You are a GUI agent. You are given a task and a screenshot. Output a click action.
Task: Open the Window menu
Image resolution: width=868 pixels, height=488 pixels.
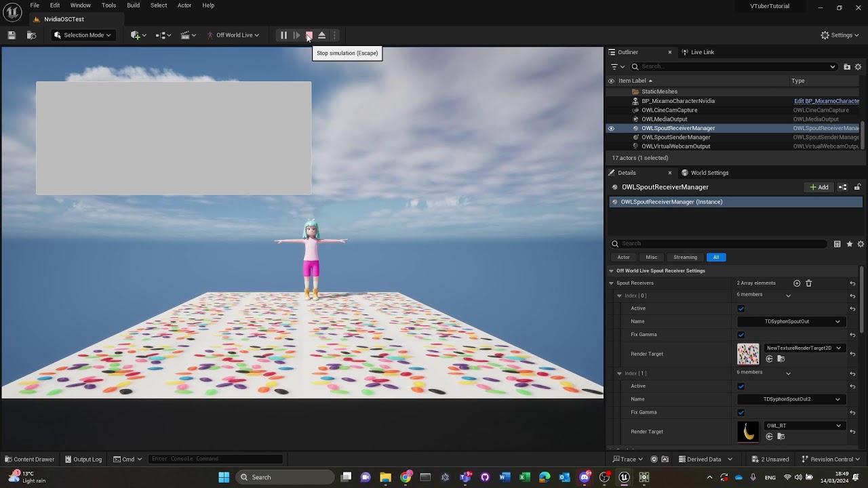tap(81, 5)
